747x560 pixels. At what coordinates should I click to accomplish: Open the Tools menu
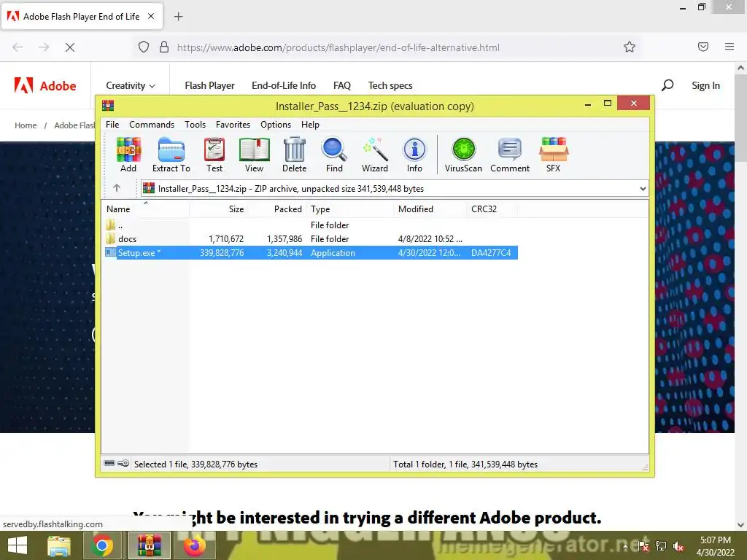(x=196, y=124)
